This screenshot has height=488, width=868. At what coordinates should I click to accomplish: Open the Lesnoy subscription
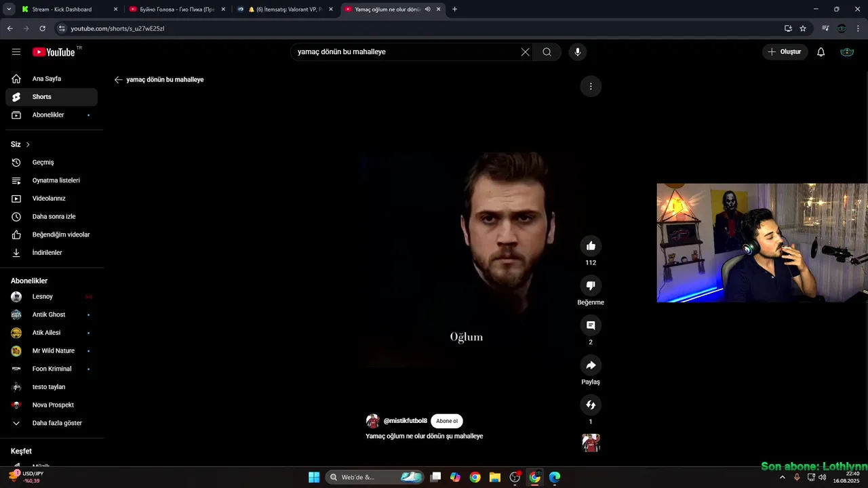point(52,297)
